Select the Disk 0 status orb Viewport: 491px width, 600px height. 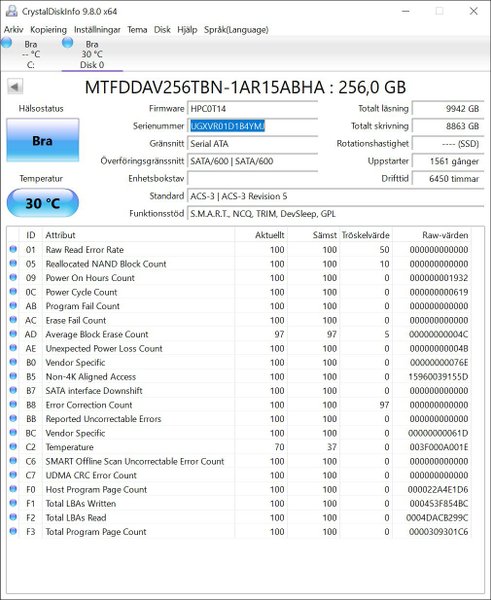tap(68, 43)
